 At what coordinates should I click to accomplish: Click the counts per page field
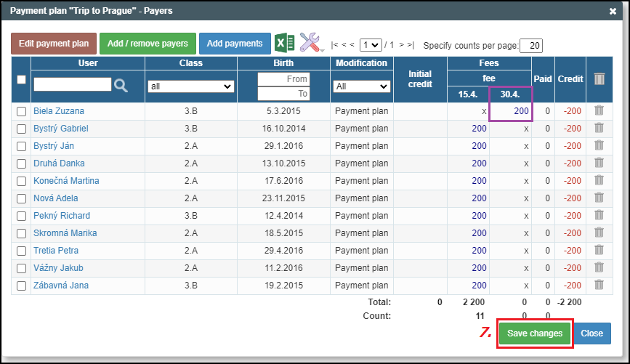[x=530, y=45]
